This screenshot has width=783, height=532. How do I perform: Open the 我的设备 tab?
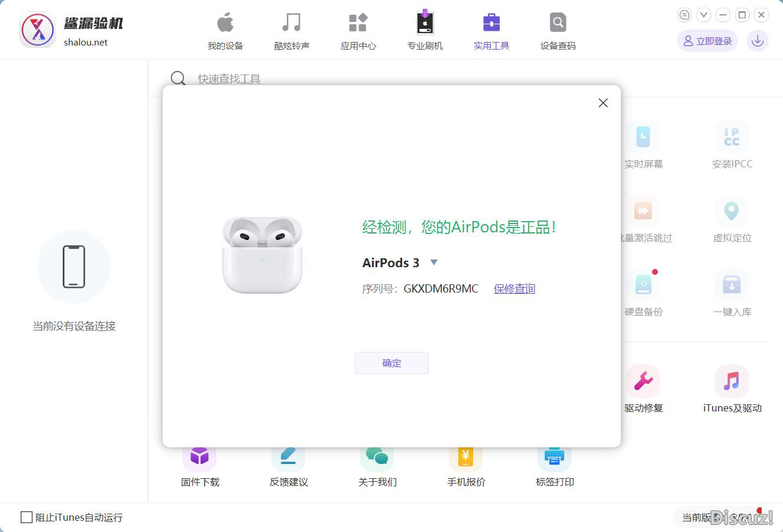(225, 31)
